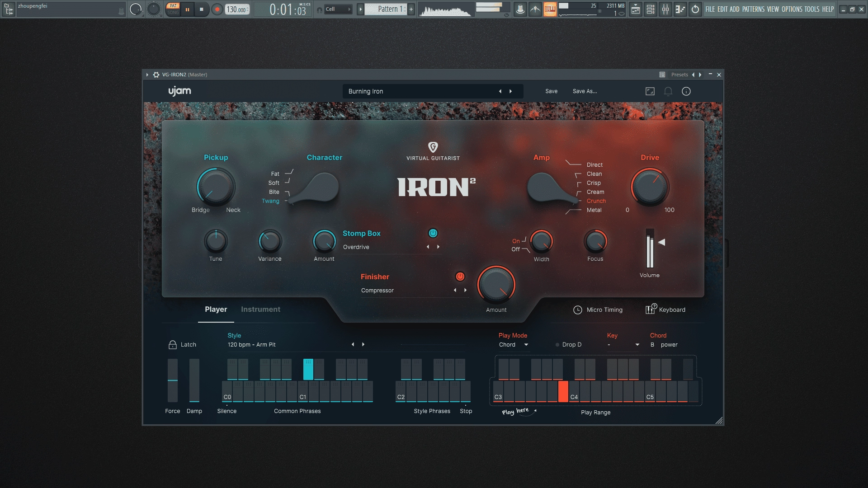868x488 pixels.
Task: Click the tempo field showing 130.000
Action: 237,9
